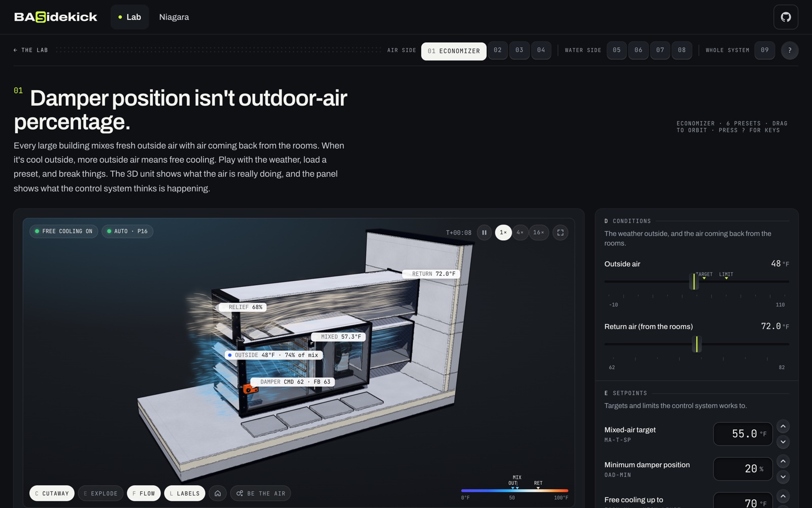
Task: Pause the simulation playback
Action: pyautogui.click(x=484, y=233)
